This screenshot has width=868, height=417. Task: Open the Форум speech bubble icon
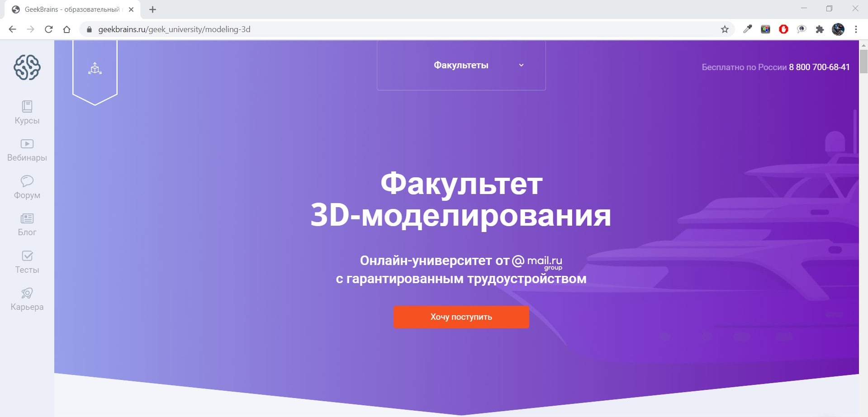(x=27, y=181)
